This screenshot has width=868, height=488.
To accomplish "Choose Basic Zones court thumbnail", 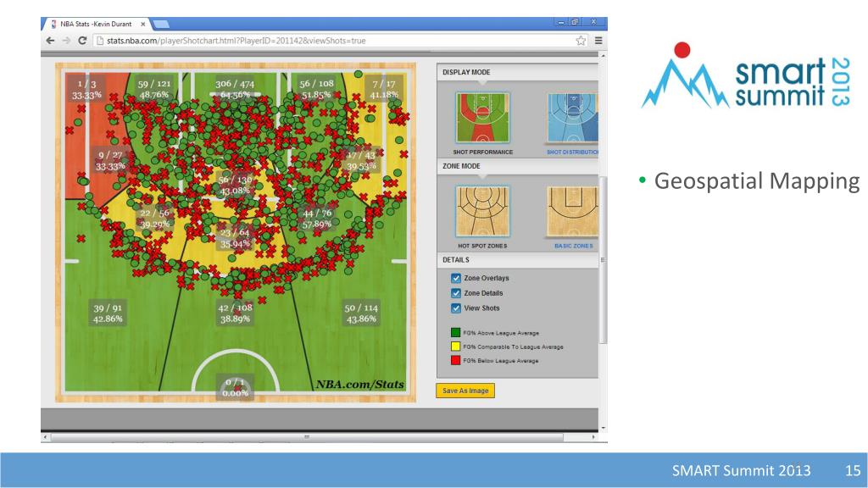I will pos(573,211).
